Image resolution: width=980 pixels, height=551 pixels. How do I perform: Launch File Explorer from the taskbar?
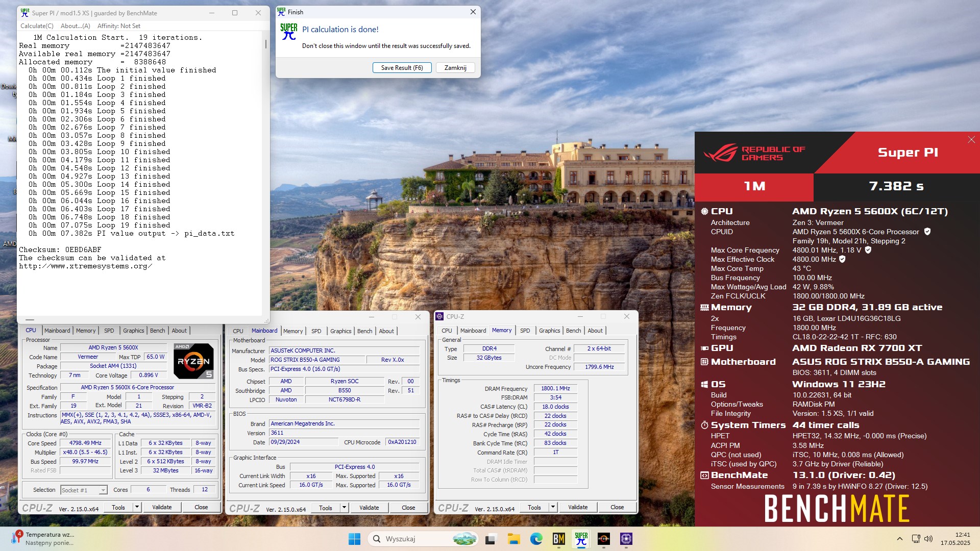pos(513,539)
